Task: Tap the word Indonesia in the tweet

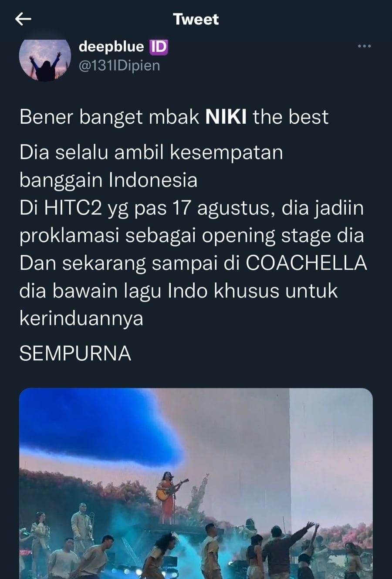Action: point(153,180)
